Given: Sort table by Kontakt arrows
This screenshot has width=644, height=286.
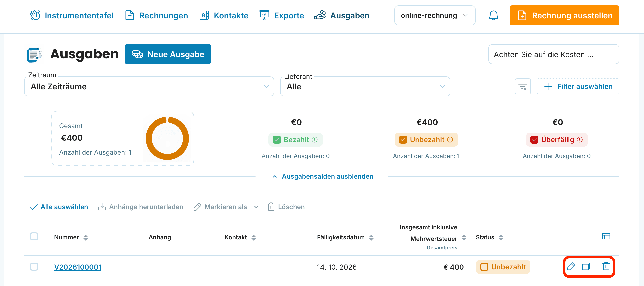Looking at the screenshot, I should 254,237.
